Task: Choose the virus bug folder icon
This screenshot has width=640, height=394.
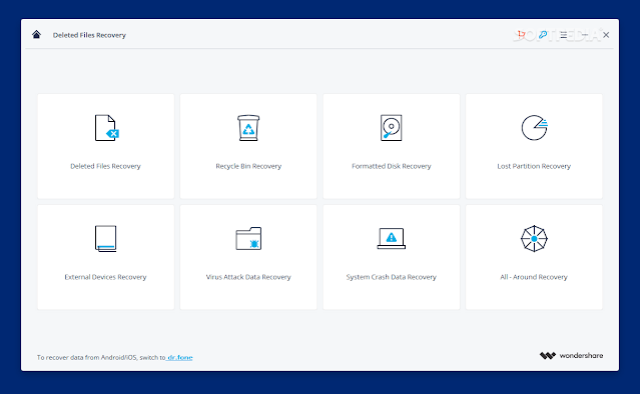Action: tap(249, 238)
